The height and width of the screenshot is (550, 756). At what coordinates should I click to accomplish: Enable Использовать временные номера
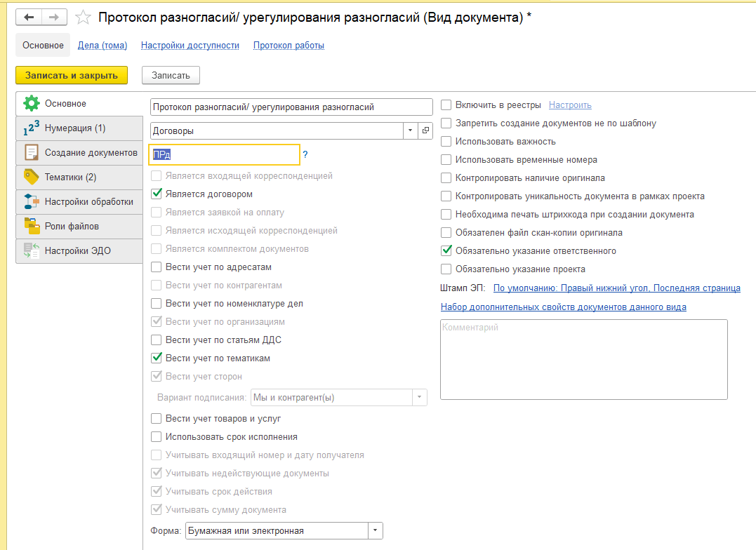coord(446,159)
